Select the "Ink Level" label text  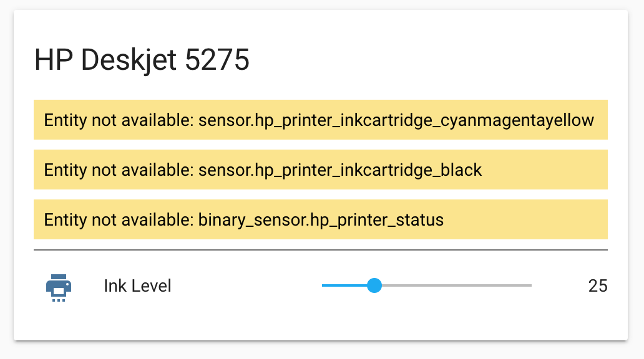(137, 286)
